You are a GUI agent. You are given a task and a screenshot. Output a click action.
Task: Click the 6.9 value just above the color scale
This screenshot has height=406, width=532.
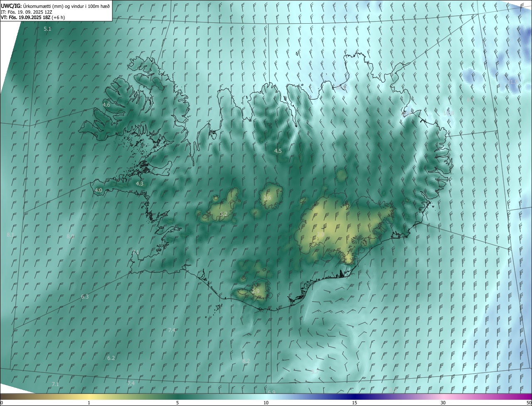click(x=271, y=392)
